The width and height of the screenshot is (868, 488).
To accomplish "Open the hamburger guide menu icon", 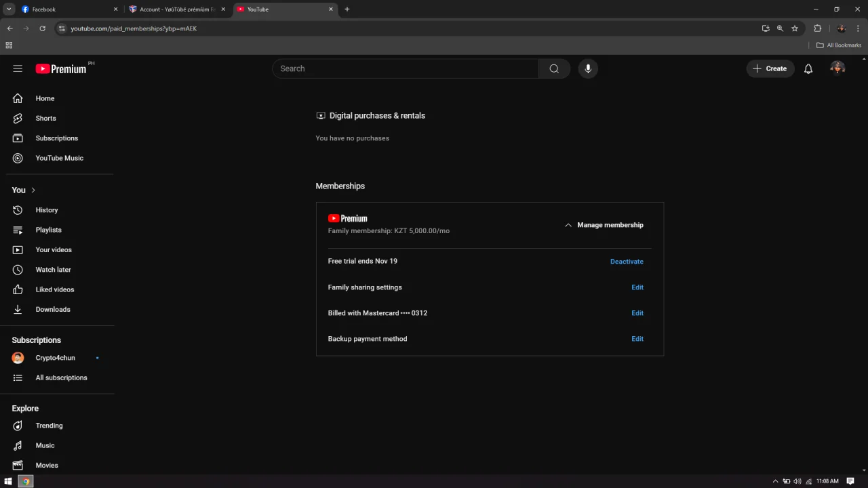I will pos(18,68).
